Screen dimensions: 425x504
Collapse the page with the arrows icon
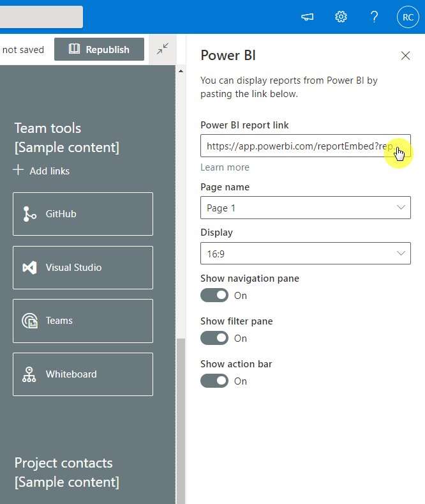click(x=163, y=49)
